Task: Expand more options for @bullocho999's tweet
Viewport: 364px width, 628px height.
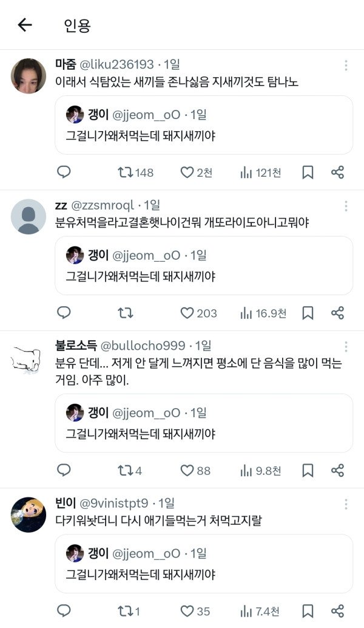Action: coord(346,346)
